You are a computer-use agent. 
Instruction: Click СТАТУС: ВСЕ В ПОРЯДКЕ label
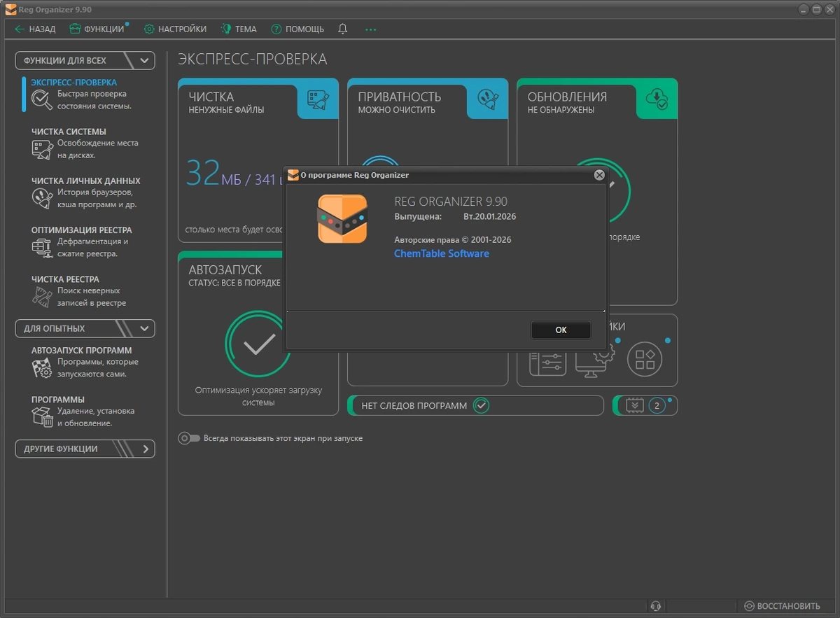click(x=234, y=283)
